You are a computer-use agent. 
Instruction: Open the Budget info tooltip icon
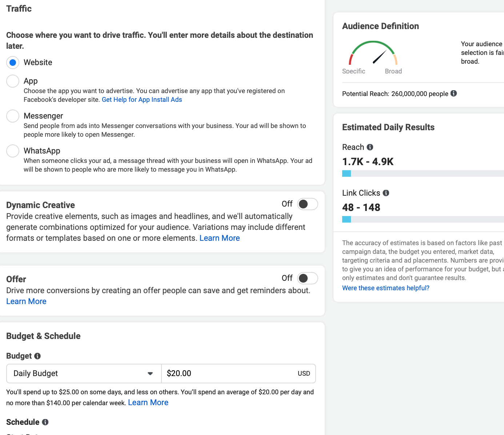(37, 356)
